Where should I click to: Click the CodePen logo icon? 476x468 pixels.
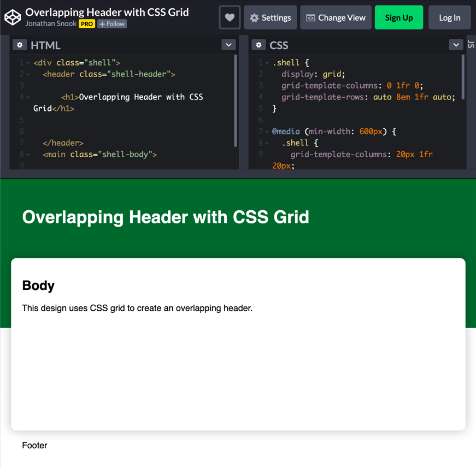tap(13, 17)
